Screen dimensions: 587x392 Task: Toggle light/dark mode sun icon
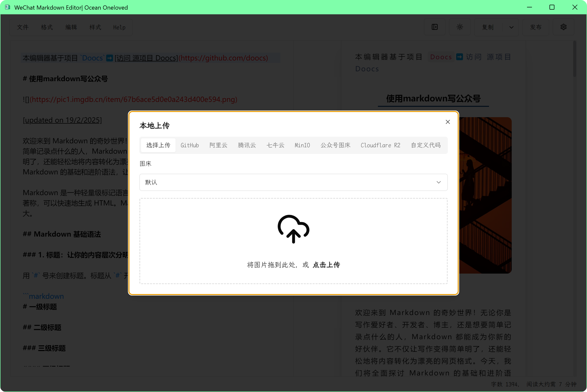tap(460, 27)
